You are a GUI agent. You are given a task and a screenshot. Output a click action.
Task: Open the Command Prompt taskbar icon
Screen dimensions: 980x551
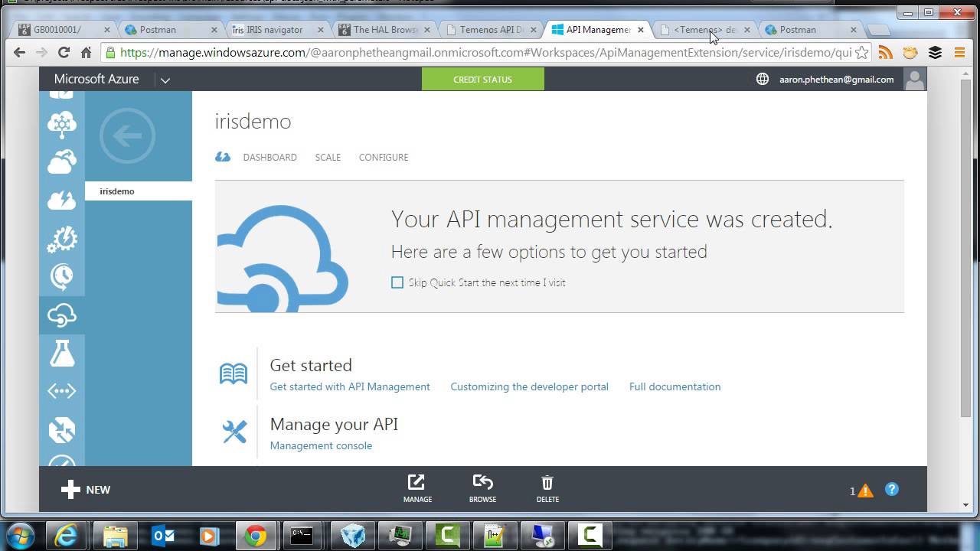point(302,536)
